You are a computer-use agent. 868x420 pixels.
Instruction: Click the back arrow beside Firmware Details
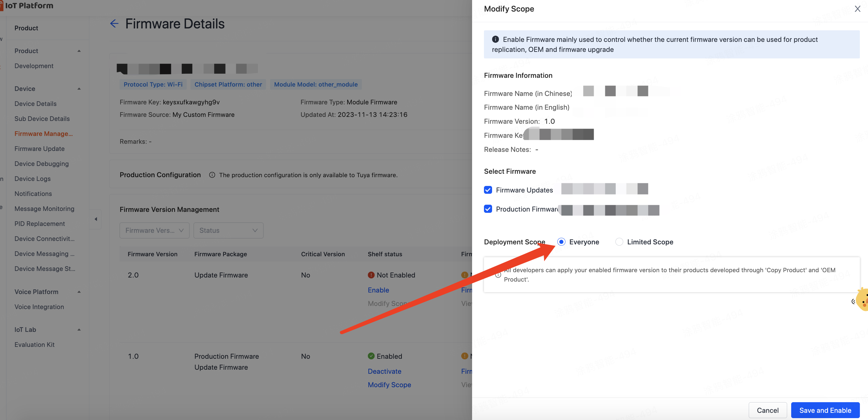(114, 24)
